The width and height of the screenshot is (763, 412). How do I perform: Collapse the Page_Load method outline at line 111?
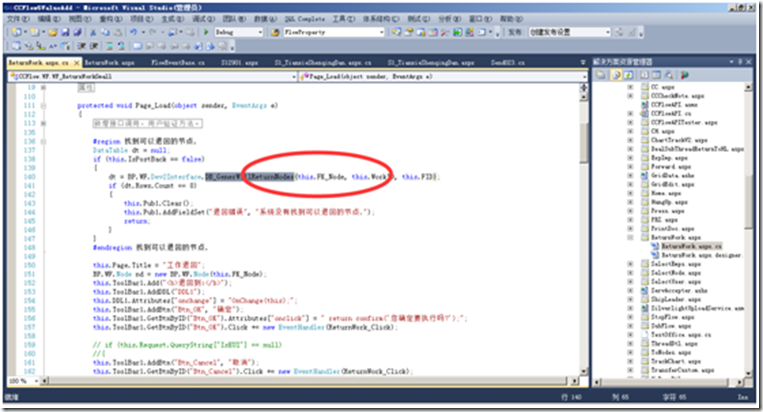(43, 106)
